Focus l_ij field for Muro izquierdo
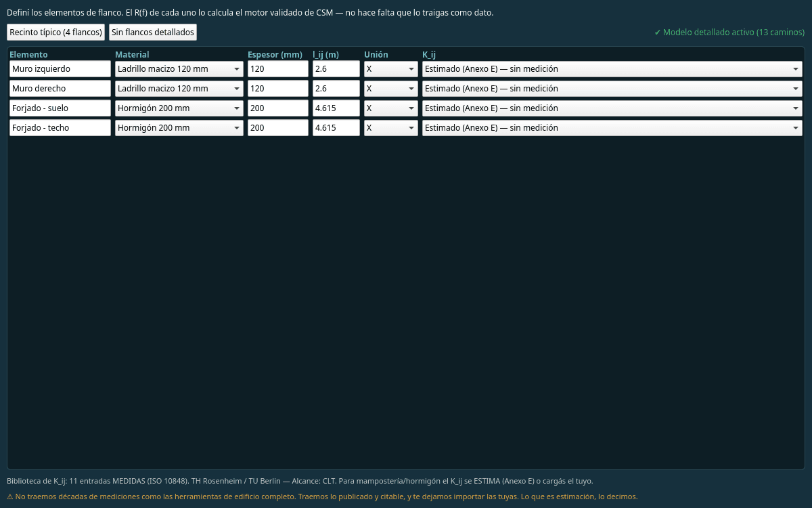Image resolution: width=812 pixels, height=508 pixels. click(x=336, y=68)
